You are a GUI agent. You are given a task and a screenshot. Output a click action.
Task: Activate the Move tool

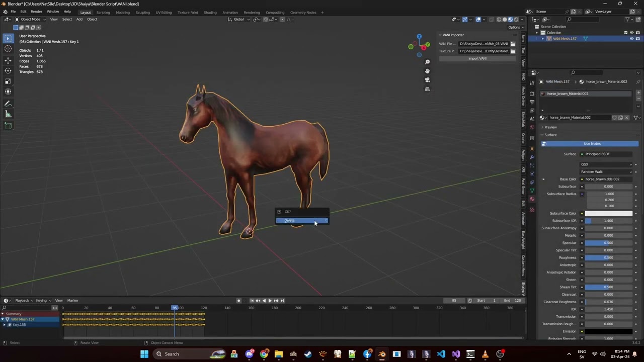point(8,60)
